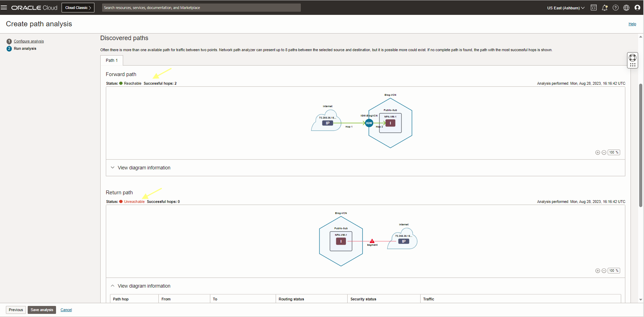This screenshot has width=644, height=317.
Task: Click the notifications bell icon
Action: 605,8
